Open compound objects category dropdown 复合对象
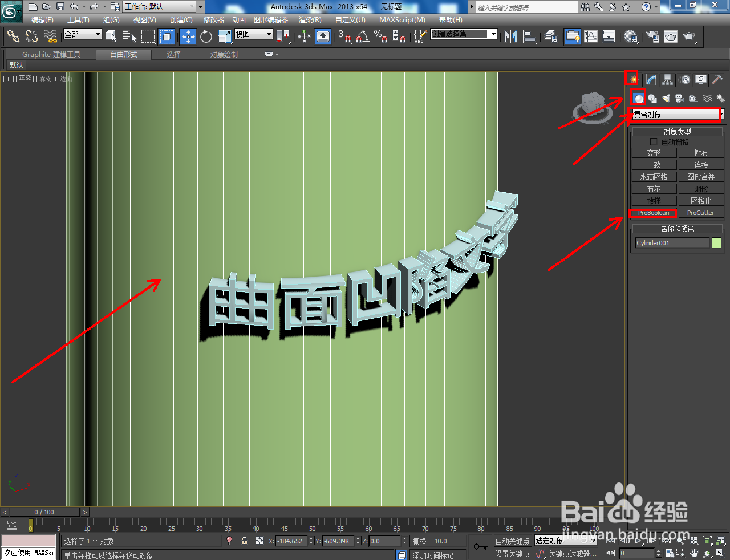 click(x=678, y=115)
